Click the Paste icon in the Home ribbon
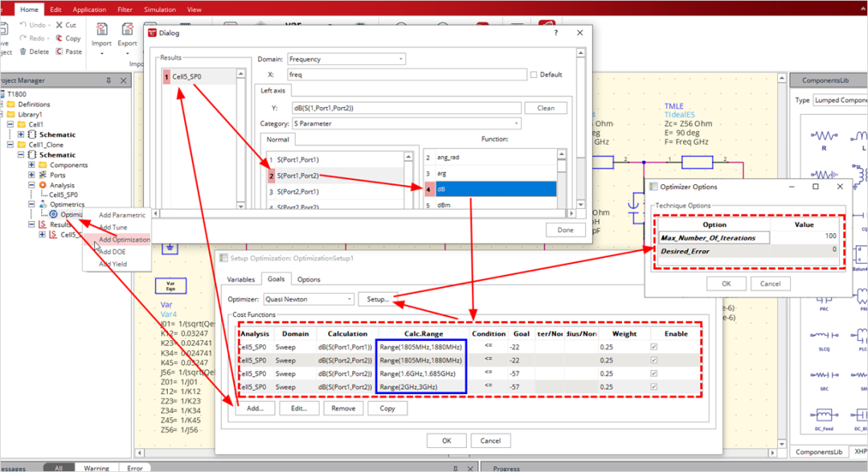This screenshot has width=868, height=472. tap(59, 51)
